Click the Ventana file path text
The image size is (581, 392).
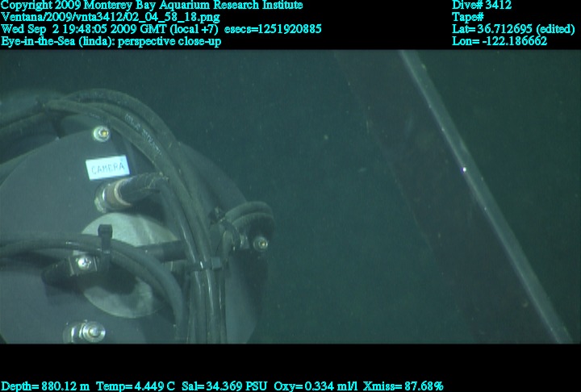coord(110,17)
